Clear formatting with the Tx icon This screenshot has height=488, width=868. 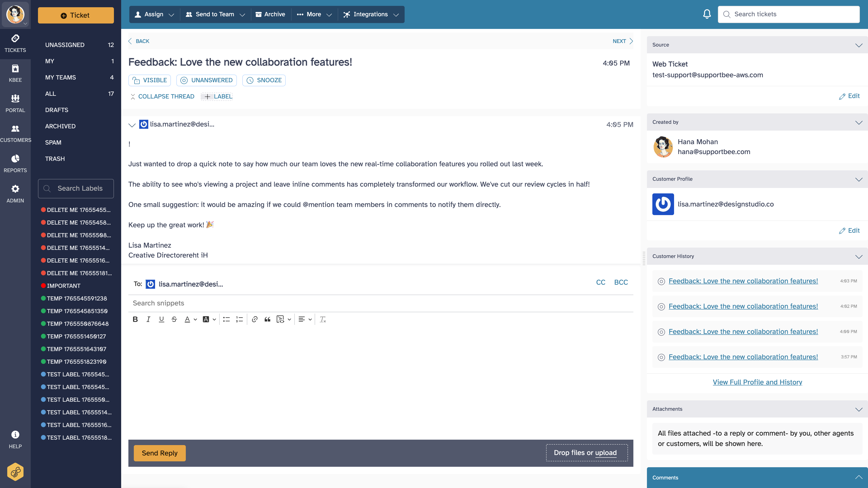(x=323, y=319)
